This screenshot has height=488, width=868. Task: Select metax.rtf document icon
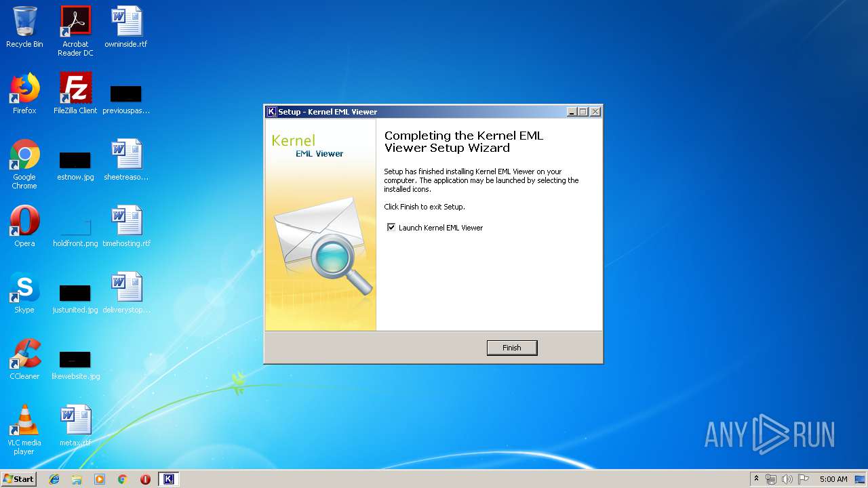75,426
